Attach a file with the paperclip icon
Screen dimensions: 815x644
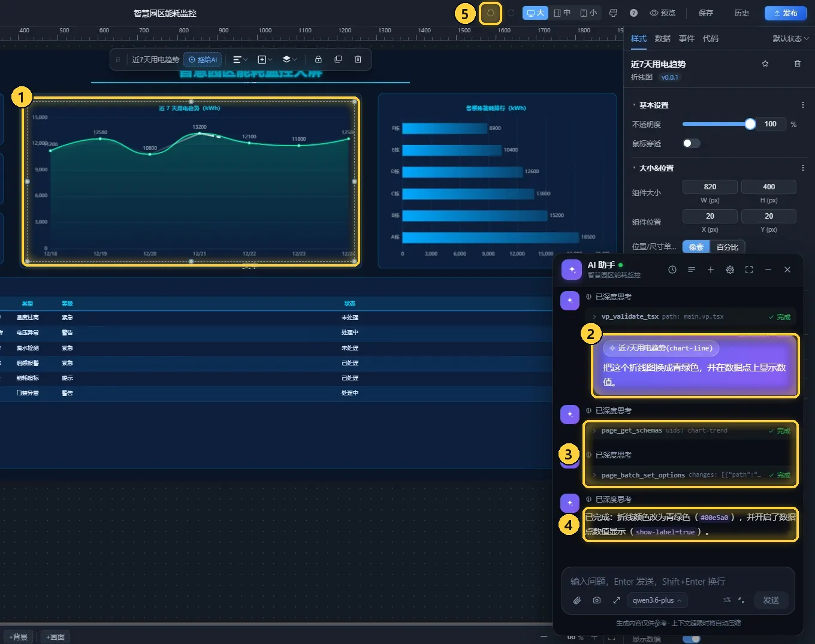(x=577, y=600)
